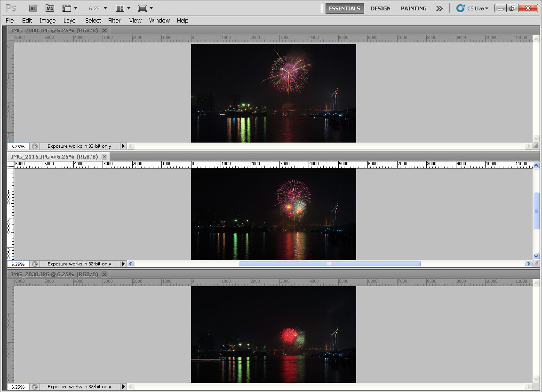The width and height of the screenshot is (542, 392).
Task: Click the Photoshop Ps logo icon
Action: tap(12, 8)
